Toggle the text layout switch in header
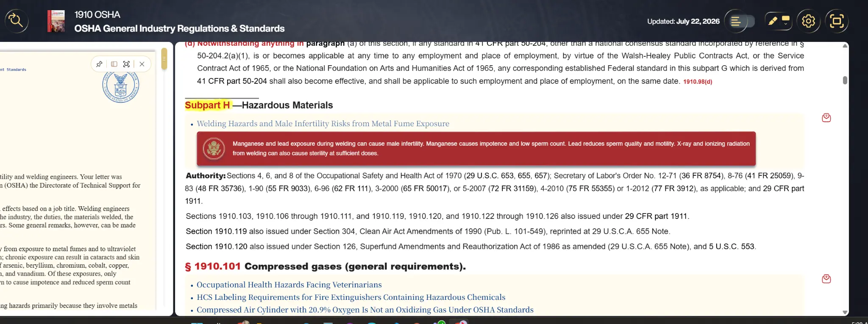This screenshot has height=324, width=868. pyautogui.click(x=740, y=21)
